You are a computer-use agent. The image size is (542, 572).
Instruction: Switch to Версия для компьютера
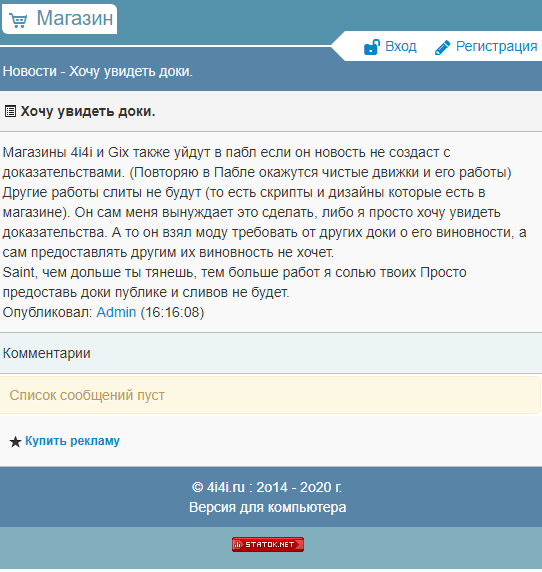267,507
